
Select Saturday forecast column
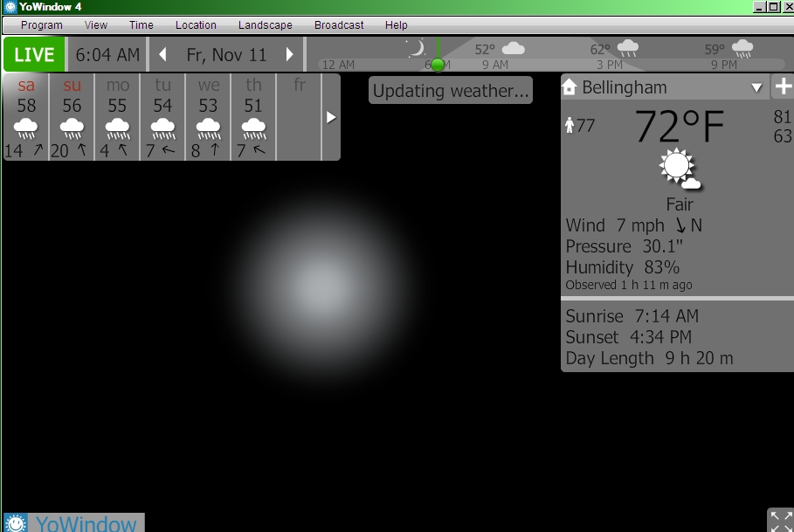pyautogui.click(x=26, y=118)
